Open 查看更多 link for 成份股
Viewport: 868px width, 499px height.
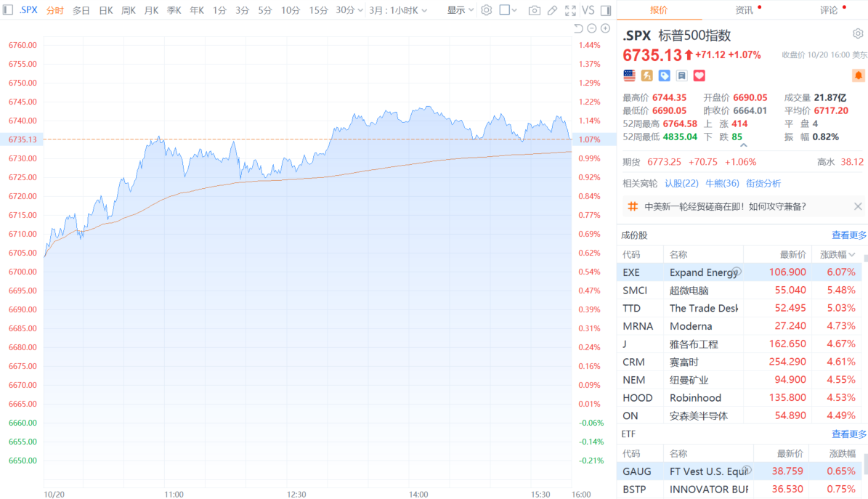point(848,235)
